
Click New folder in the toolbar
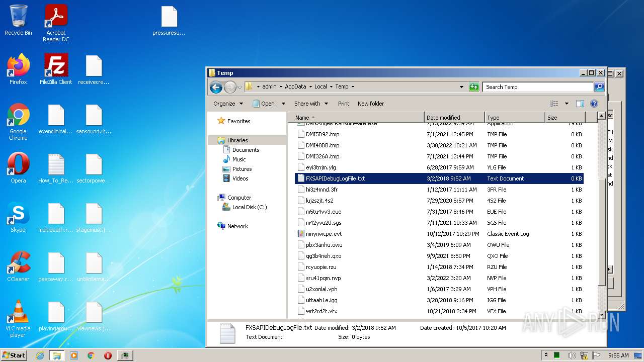click(x=371, y=104)
